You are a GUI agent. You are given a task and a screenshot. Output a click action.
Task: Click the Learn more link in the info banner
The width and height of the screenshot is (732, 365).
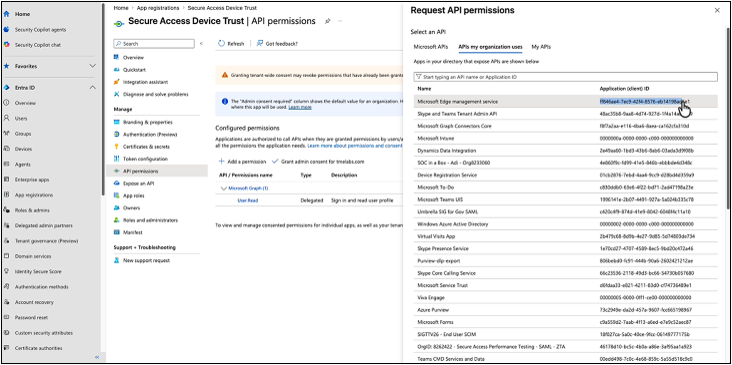300,107
